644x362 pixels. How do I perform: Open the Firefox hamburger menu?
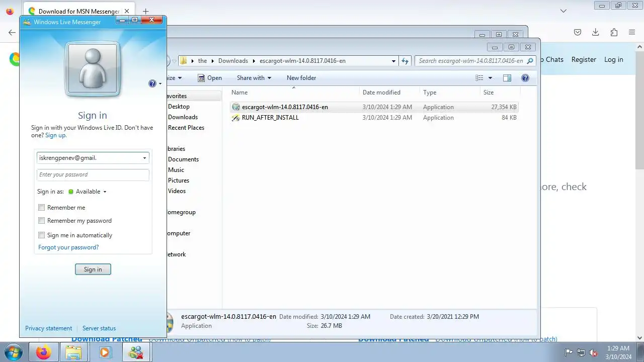click(x=632, y=32)
